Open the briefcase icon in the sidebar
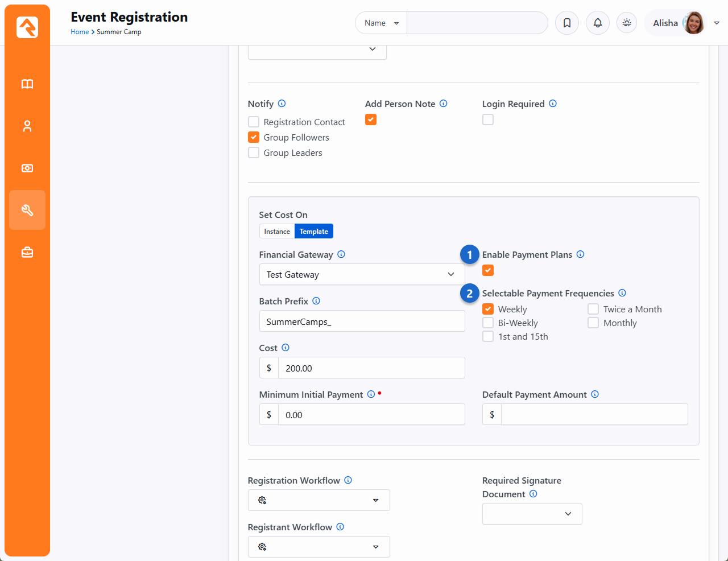This screenshot has height=561, width=728. (x=27, y=252)
